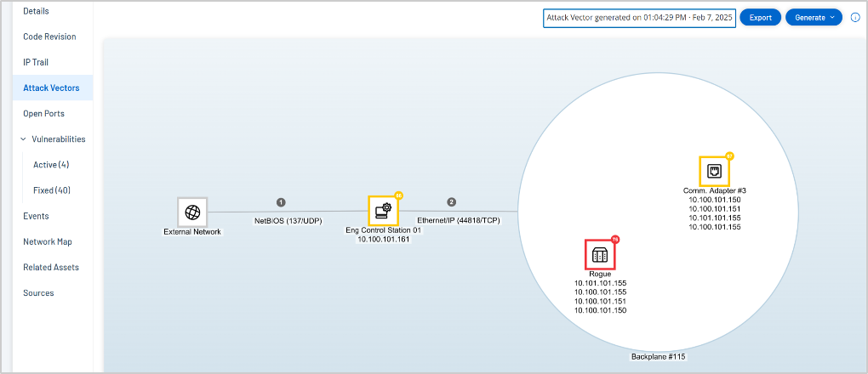The width and height of the screenshot is (868, 374).
Task: Open the Events section
Action: (x=36, y=216)
